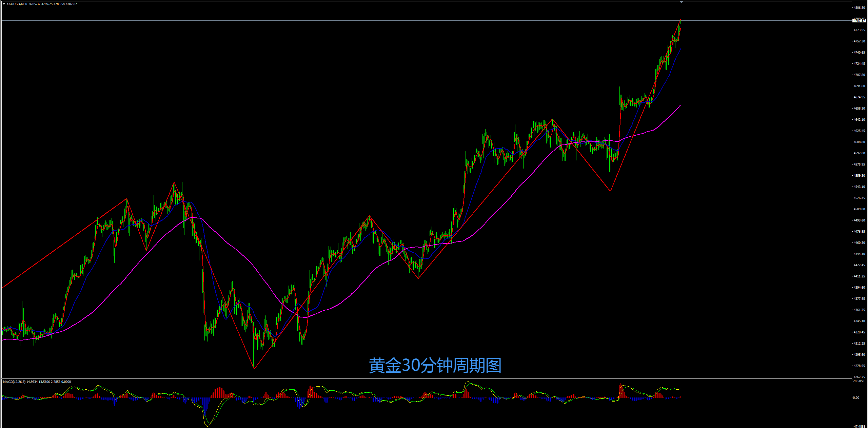This screenshot has width=868, height=428.
Task: Click the zigzag low point near 4278
Action: point(254,369)
